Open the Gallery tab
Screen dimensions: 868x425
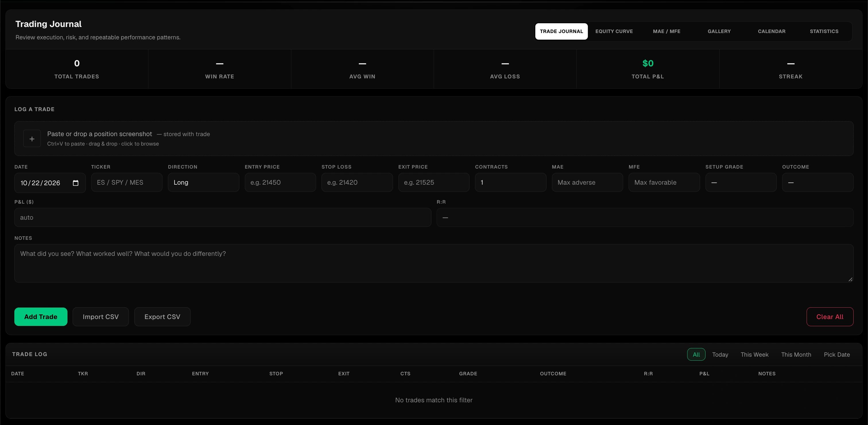click(719, 31)
